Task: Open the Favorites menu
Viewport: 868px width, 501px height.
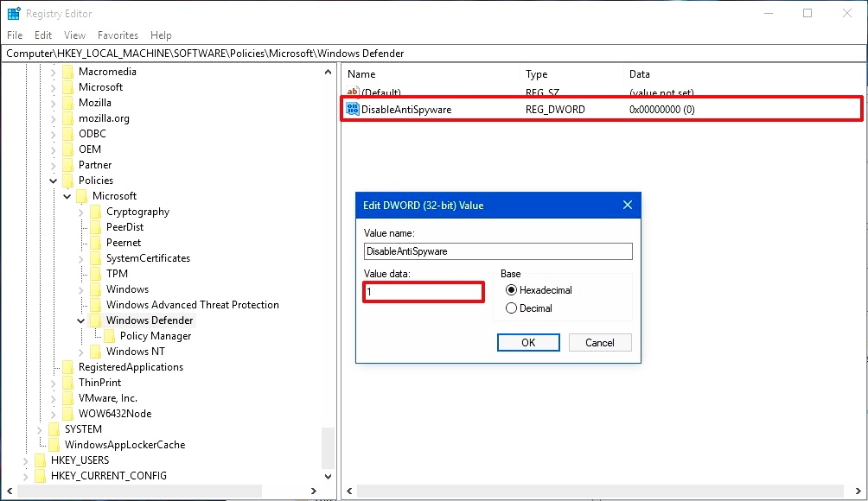Action: point(118,35)
